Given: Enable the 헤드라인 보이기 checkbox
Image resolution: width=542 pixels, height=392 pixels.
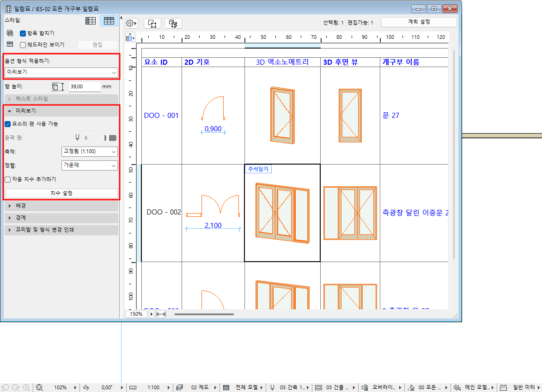Looking at the screenshot, I should pos(23,45).
